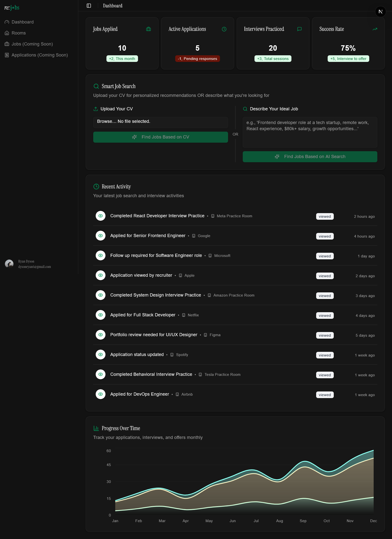The width and height of the screenshot is (392, 539).
Task: Select Dashboard in the sidebar menu
Action: coord(23,22)
